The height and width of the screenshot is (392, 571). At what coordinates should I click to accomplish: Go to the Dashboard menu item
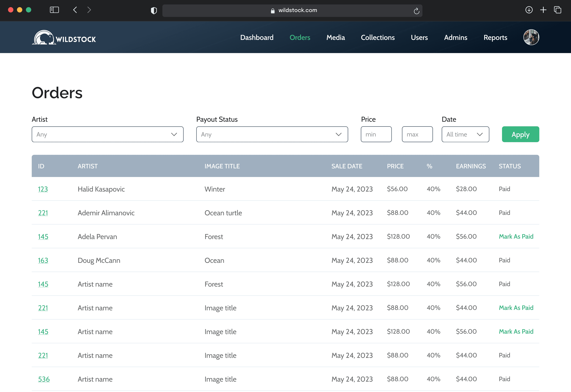[x=257, y=37]
